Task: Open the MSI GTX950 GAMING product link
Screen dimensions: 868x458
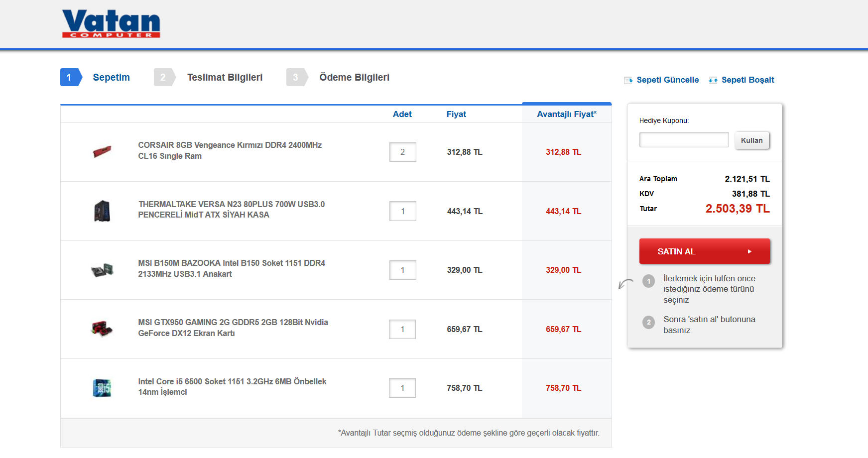Action: click(x=233, y=328)
